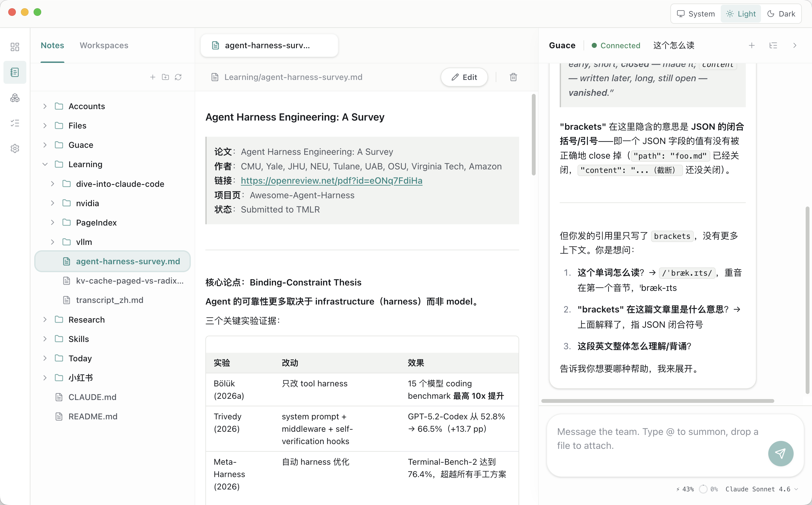Expand the Research folder

click(45, 320)
